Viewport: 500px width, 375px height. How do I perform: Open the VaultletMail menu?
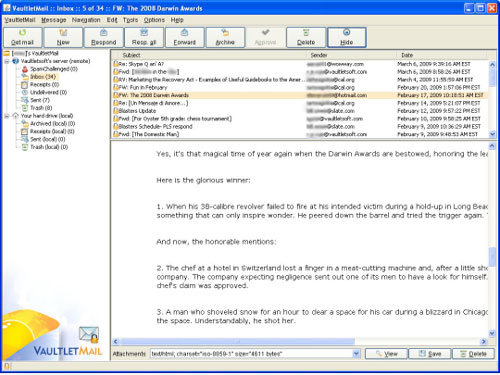pos(20,20)
